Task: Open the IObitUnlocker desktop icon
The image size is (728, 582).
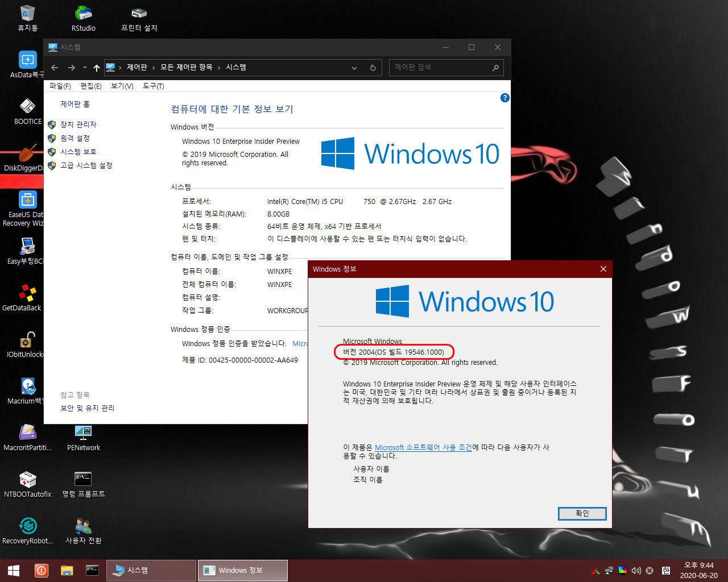Action: click(x=25, y=344)
